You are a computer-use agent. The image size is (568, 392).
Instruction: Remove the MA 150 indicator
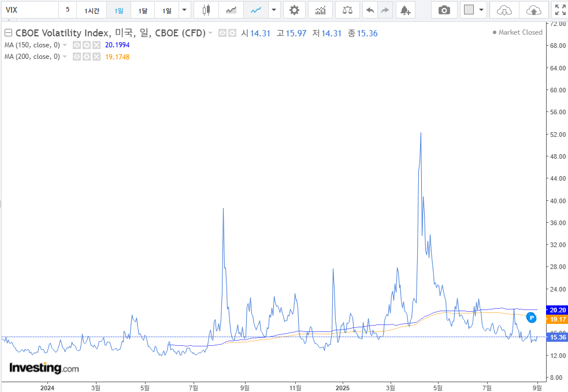tap(96, 45)
